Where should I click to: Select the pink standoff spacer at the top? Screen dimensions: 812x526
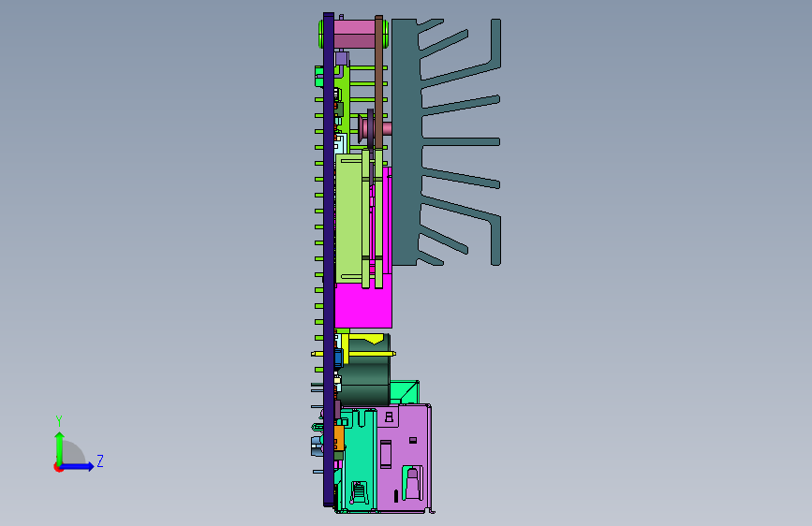354,35
